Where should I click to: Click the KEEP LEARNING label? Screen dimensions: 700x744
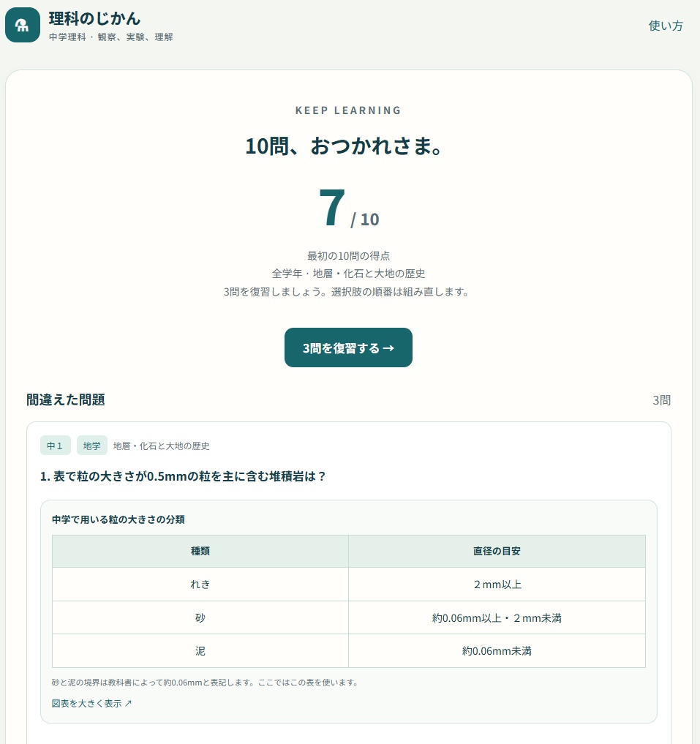click(348, 110)
